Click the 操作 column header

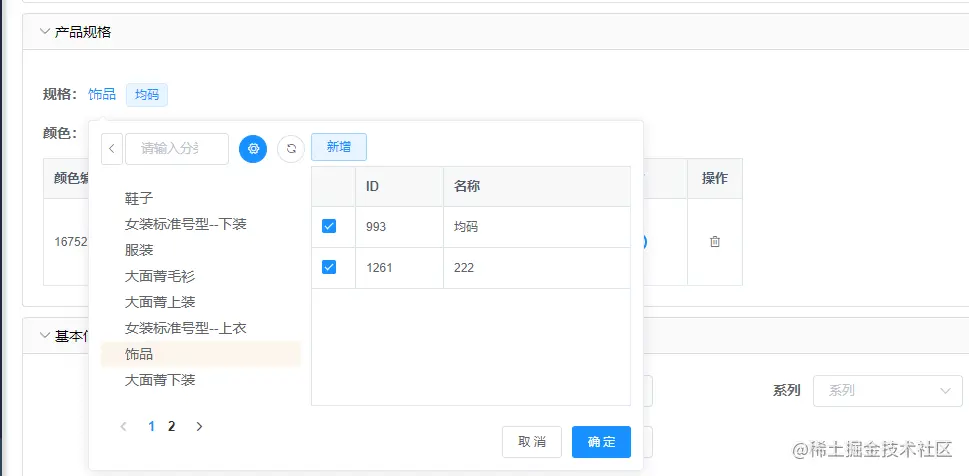tap(715, 179)
